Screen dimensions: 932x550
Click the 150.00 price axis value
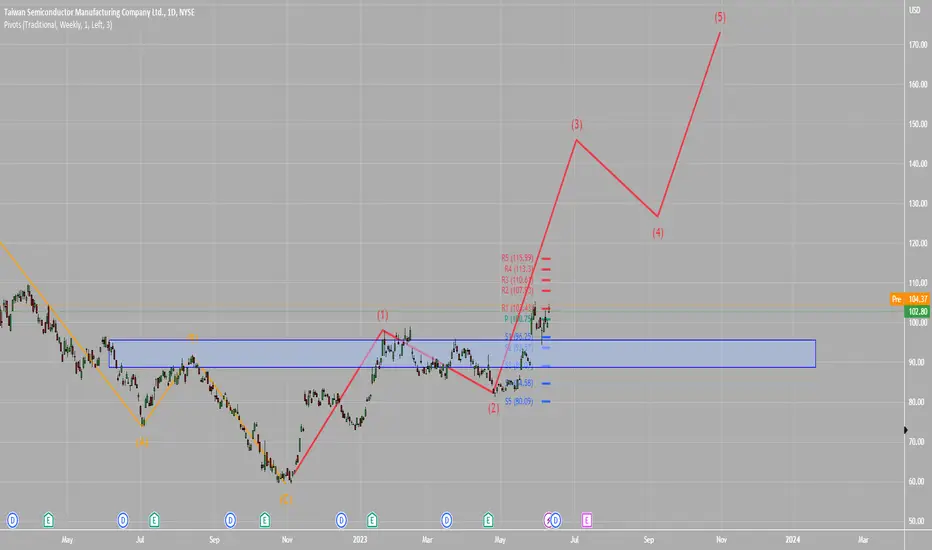coord(918,124)
